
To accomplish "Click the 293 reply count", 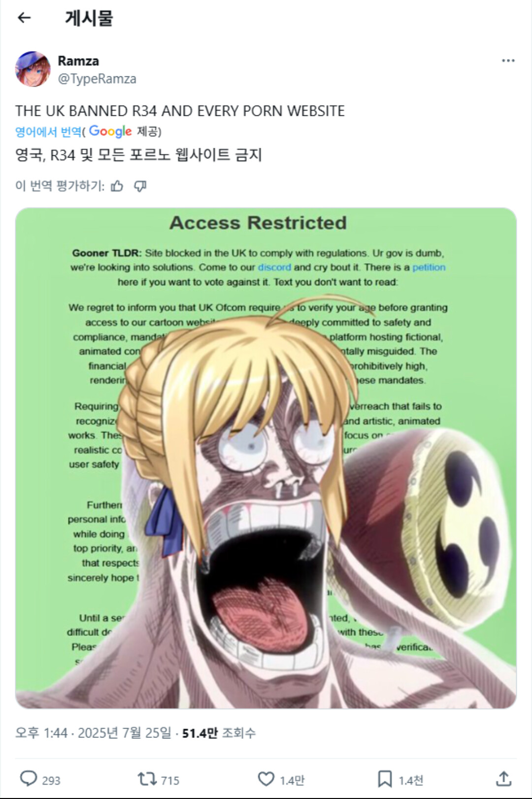I will [x=51, y=780].
